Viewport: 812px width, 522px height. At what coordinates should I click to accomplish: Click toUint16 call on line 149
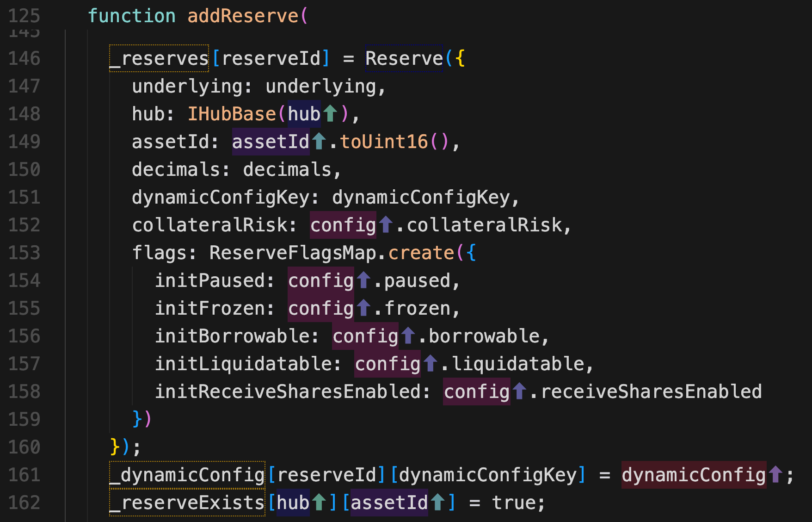pos(384,142)
